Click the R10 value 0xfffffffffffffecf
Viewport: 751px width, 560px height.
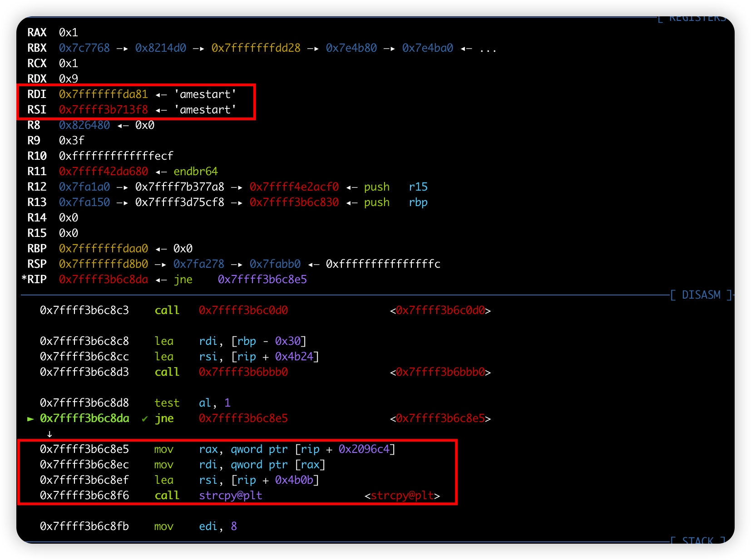(116, 156)
